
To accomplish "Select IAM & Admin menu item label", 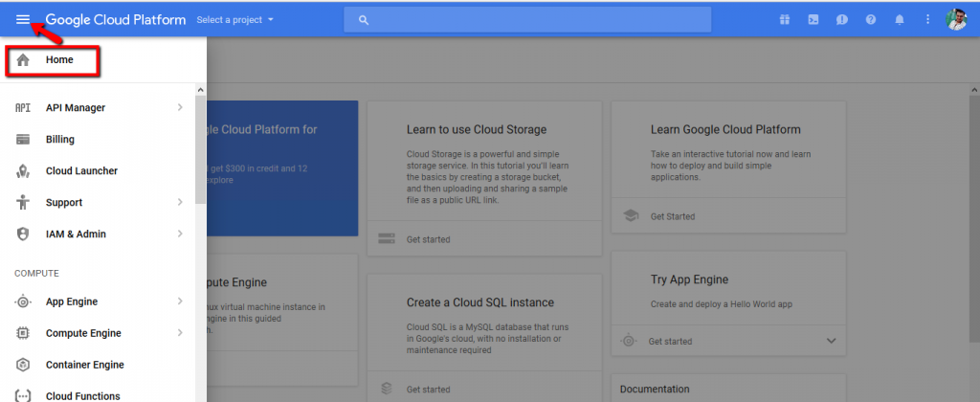I will 76,234.
